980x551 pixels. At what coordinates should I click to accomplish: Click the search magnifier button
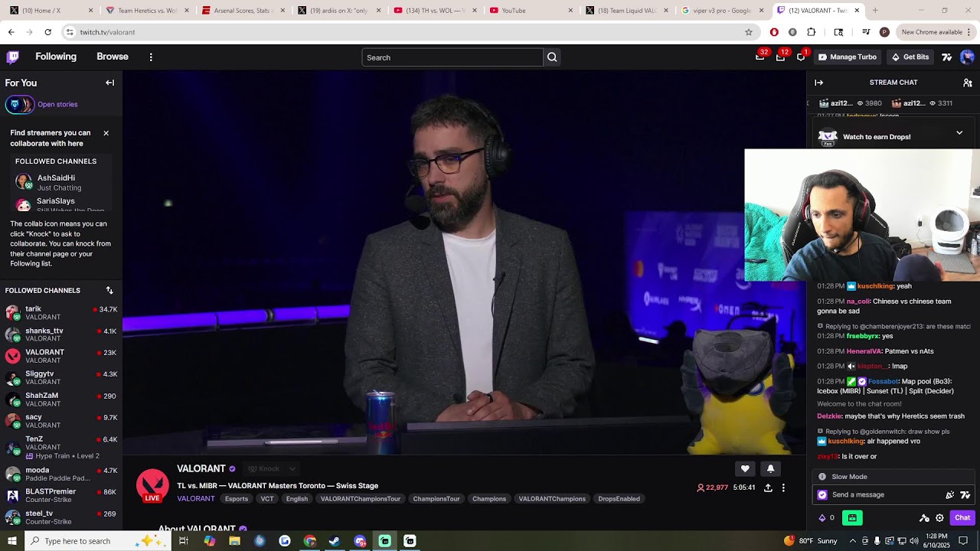pyautogui.click(x=552, y=57)
